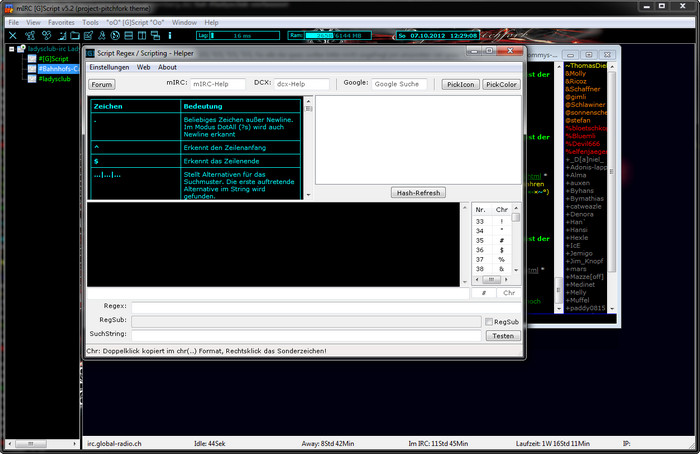This screenshot has width=700, height=454.
Task: Click the Ram usage bar
Action: (x=330, y=35)
